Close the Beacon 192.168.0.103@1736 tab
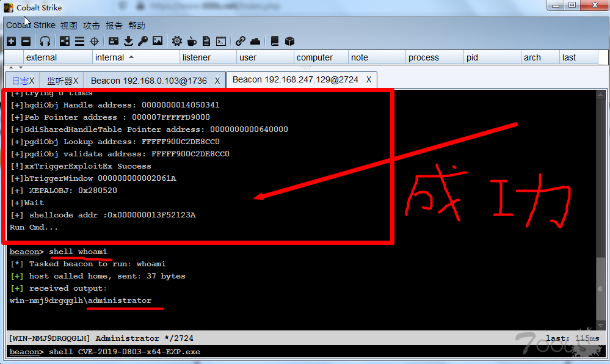Screen dimensions: 610x364 [x=217, y=81]
